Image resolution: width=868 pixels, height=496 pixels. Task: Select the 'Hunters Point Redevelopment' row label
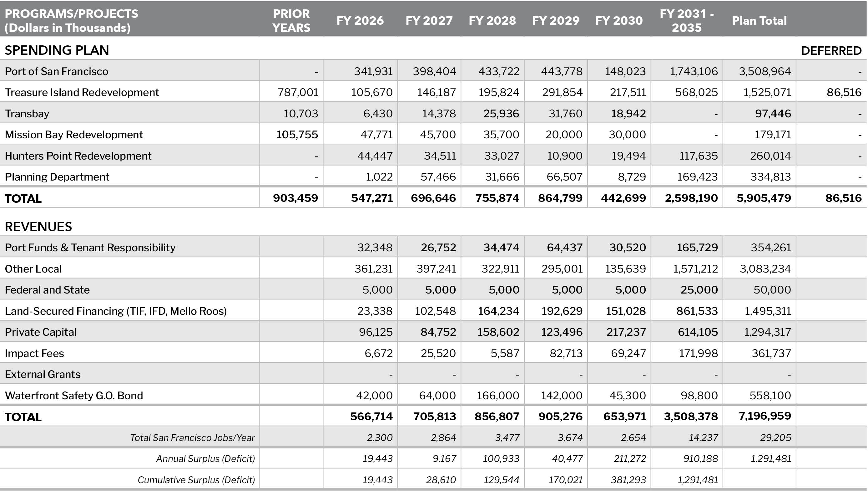coord(78,156)
